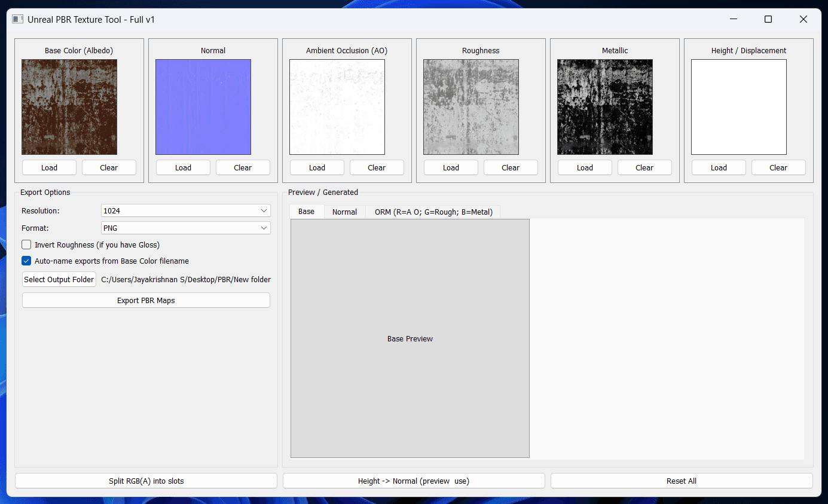Screen dimensions: 828x504
Task: Open the Format dropdown showing PNG
Action: click(186, 228)
